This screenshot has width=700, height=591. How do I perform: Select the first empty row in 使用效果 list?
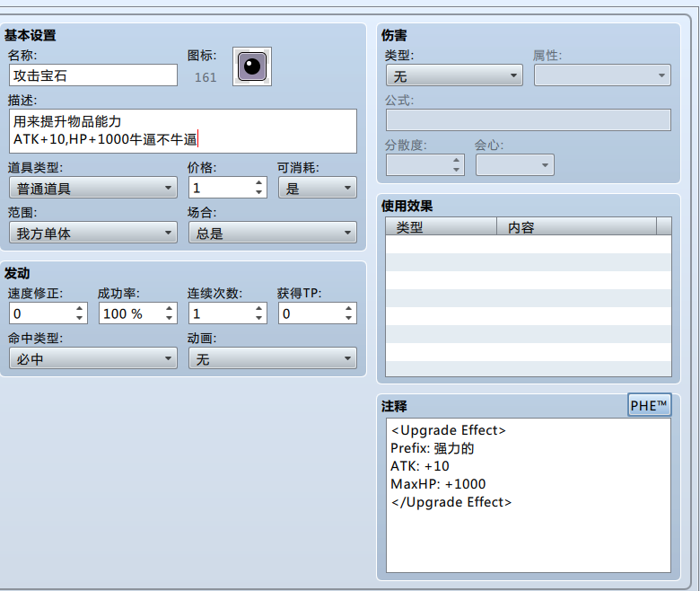pos(529,244)
